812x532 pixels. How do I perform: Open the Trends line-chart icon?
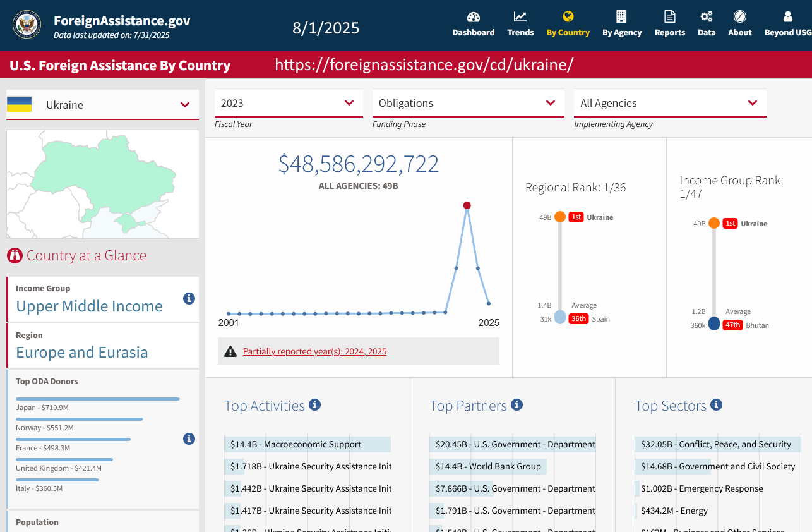[x=520, y=17]
